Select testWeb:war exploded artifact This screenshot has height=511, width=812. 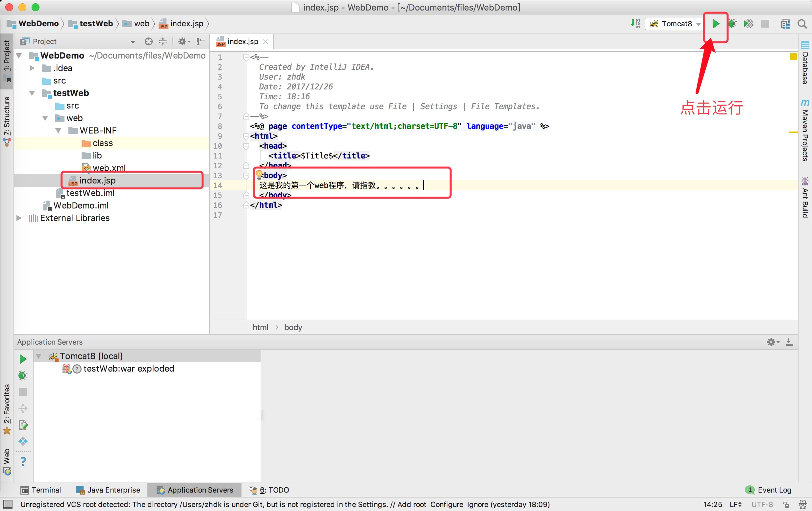118,369
